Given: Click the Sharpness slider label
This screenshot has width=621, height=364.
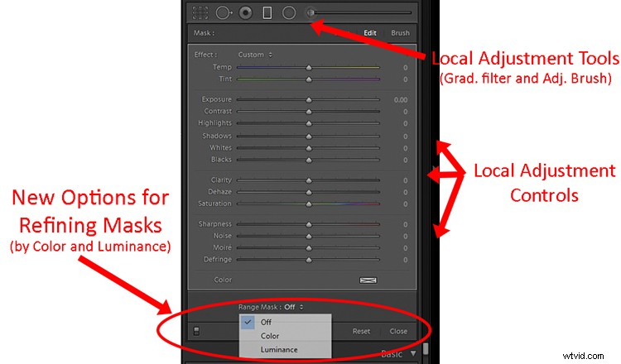Looking at the screenshot, I should (214, 224).
